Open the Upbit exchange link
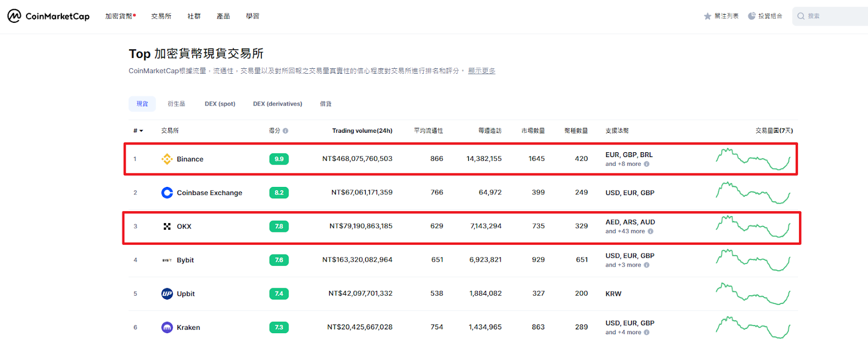The width and height of the screenshot is (868, 344). (186, 294)
